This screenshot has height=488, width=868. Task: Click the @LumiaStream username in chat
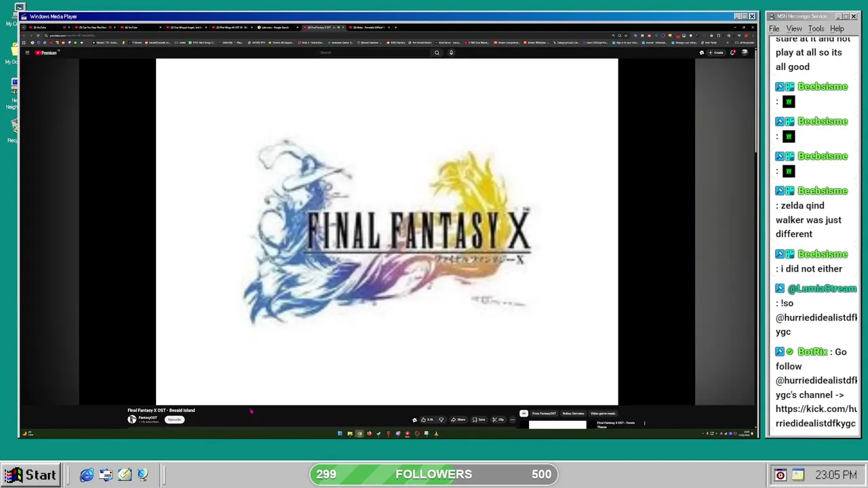point(822,289)
